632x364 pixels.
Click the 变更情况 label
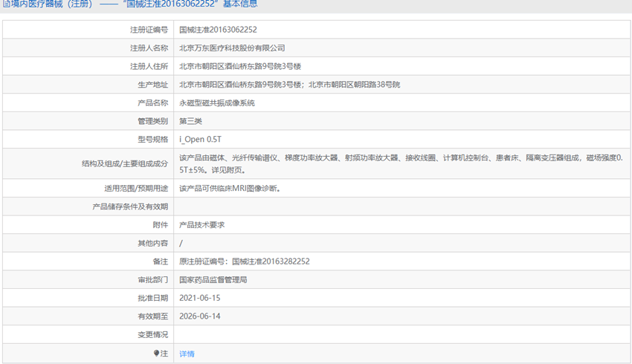click(x=152, y=334)
